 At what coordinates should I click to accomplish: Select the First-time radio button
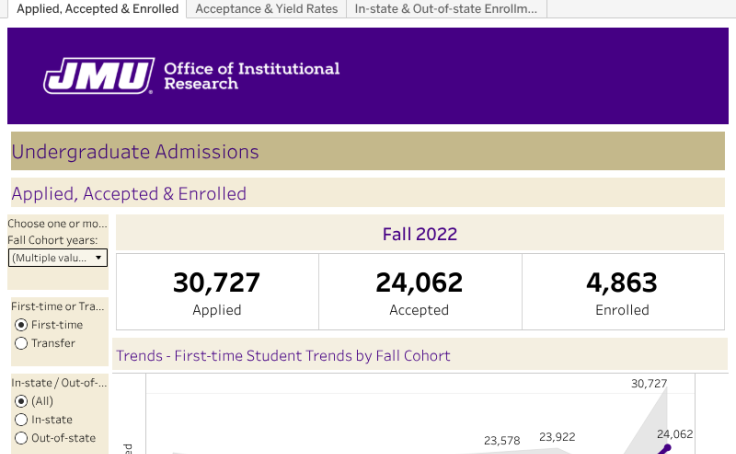[x=21, y=325]
